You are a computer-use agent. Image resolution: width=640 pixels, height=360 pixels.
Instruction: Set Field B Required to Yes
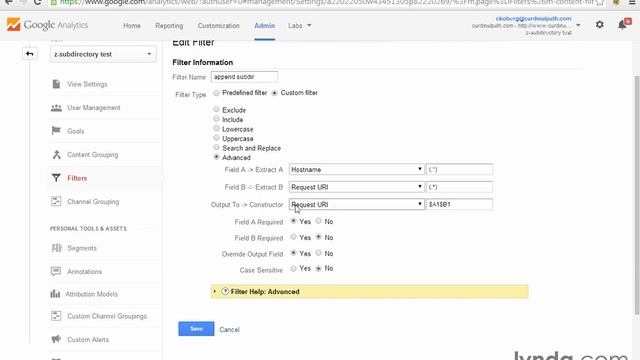(x=293, y=237)
